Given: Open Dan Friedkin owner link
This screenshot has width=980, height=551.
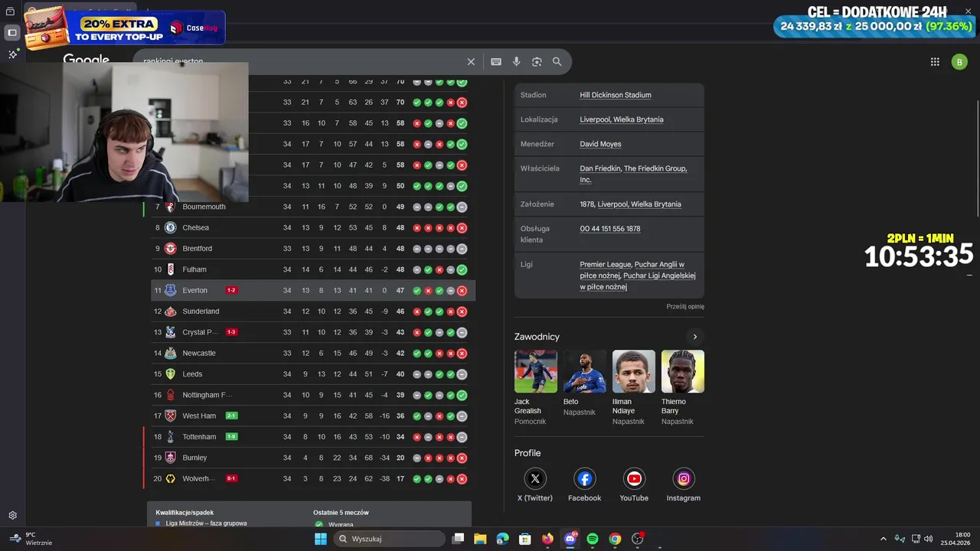Looking at the screenshot, I should (x=600, y=168).
